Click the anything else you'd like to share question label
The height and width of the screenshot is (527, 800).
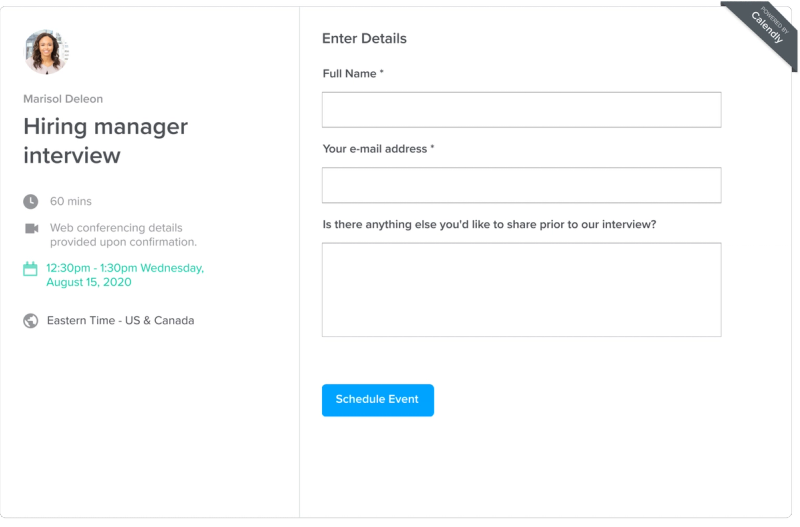(x=489, y=224)
